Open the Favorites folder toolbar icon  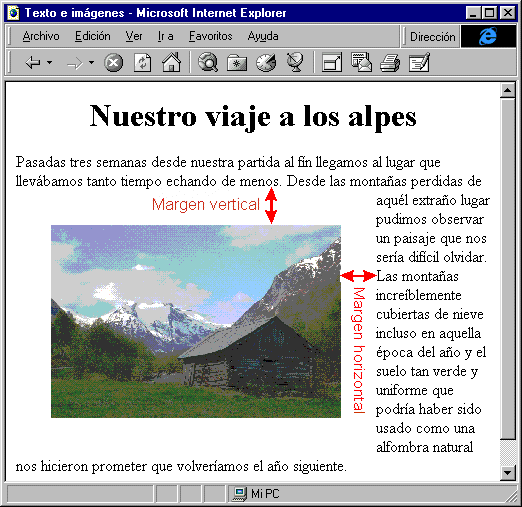click(x=237, y=63)
